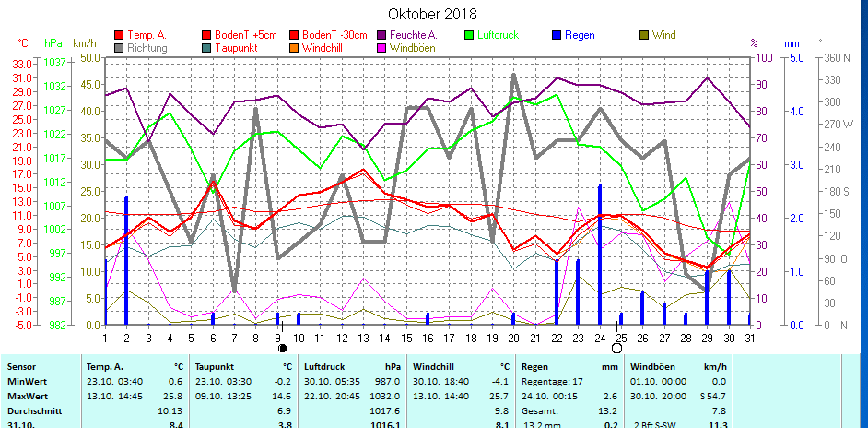
Task: Click the min windchill value -4.1
Action: click(500, 382)
